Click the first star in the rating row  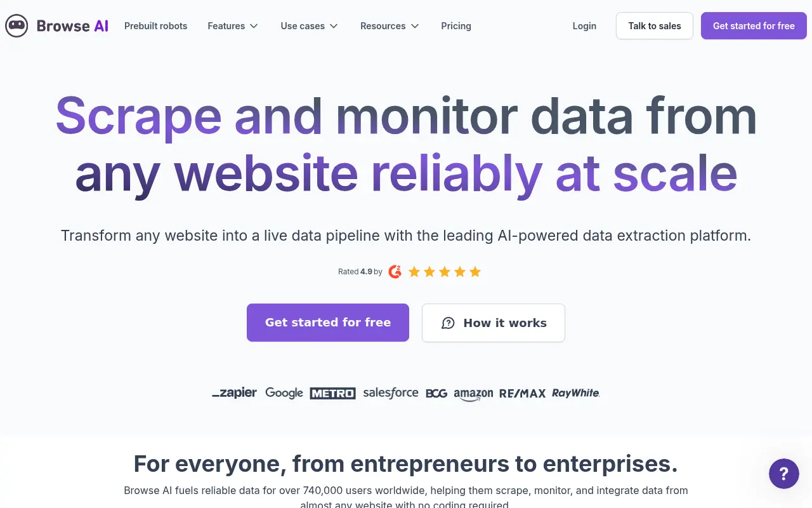coord(414,271)
